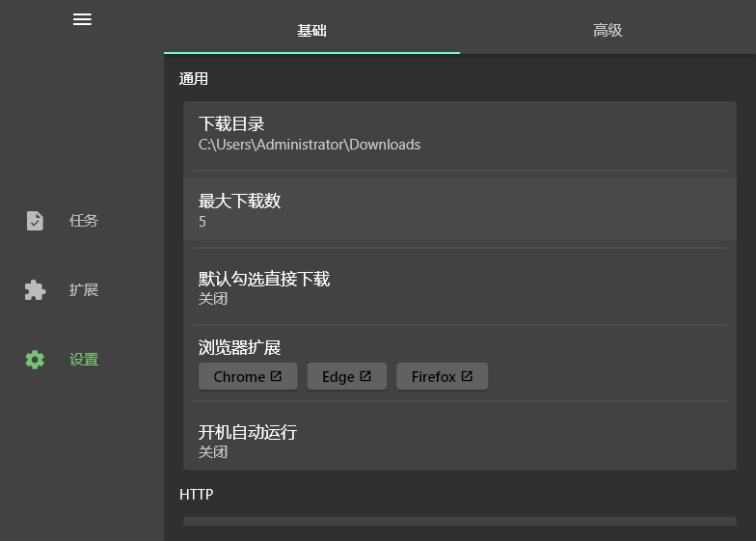Click the 任务 tasks file icon

[x=35, y=221]
